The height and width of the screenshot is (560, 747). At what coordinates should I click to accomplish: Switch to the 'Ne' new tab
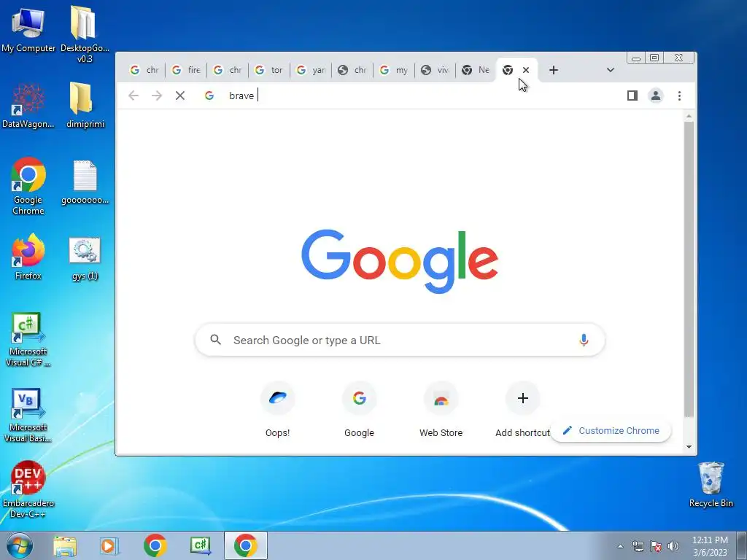coord(476,70)
